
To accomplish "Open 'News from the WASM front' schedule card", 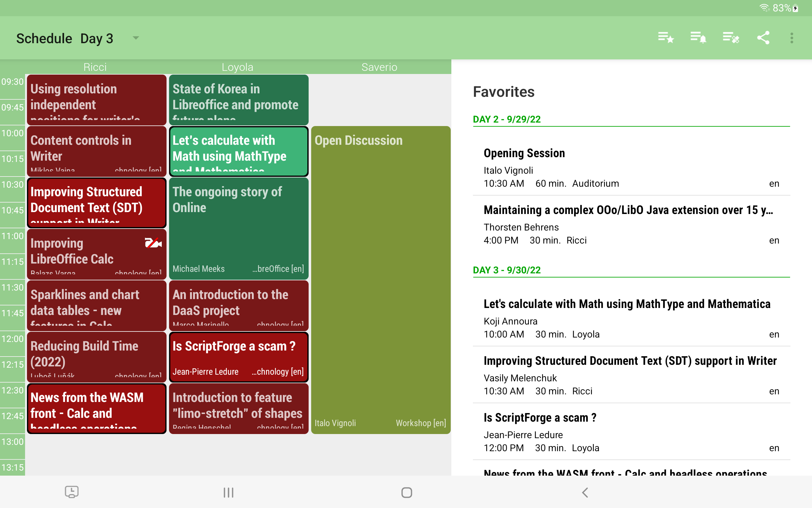I will click(97, 408).
